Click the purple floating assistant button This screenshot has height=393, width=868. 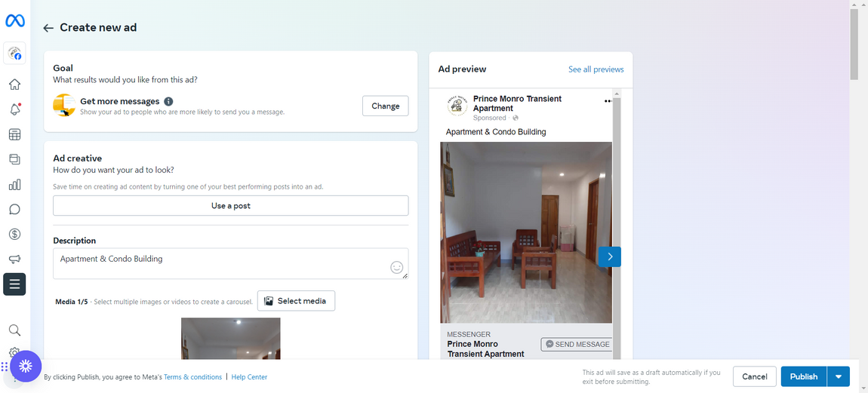(x=26, y=367)
